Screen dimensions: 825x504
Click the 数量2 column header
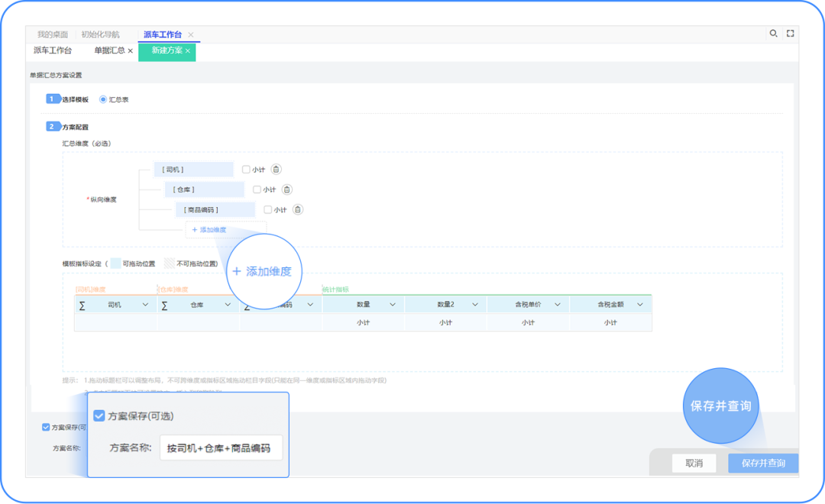point(445,305)
